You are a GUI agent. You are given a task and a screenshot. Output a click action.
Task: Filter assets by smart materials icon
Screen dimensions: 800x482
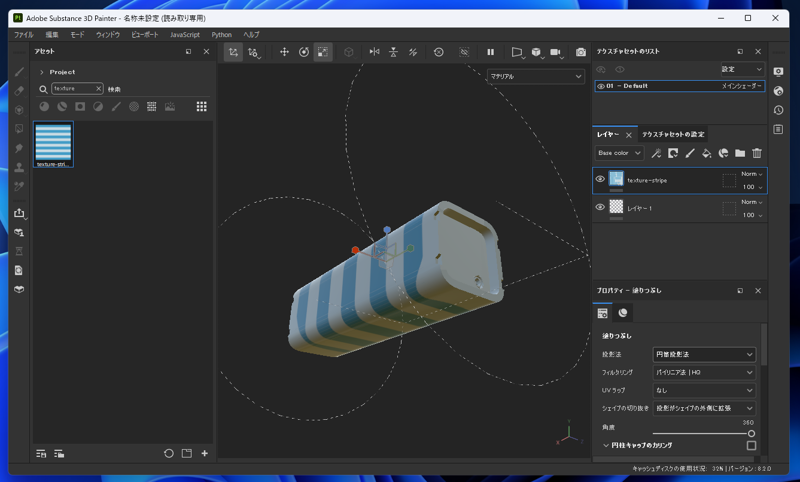(62, 107)
